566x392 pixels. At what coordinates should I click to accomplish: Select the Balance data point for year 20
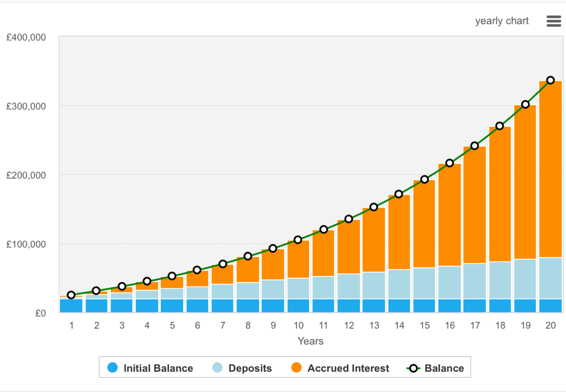tap(550, 80)
